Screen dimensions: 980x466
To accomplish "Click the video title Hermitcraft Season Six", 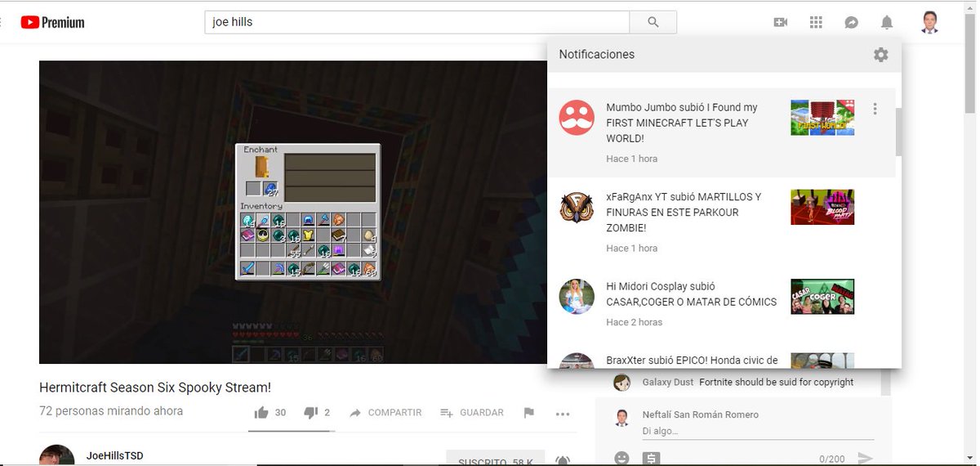I will click(x=155, y=387).
